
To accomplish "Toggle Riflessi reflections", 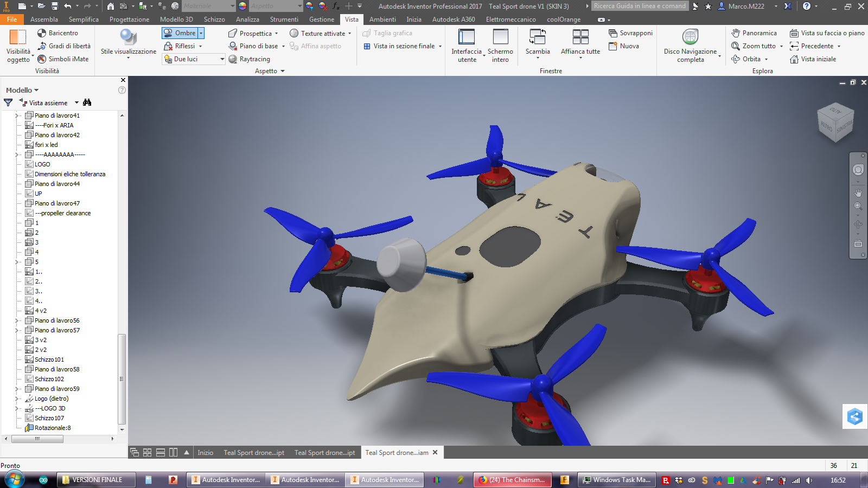I will 180,46.
